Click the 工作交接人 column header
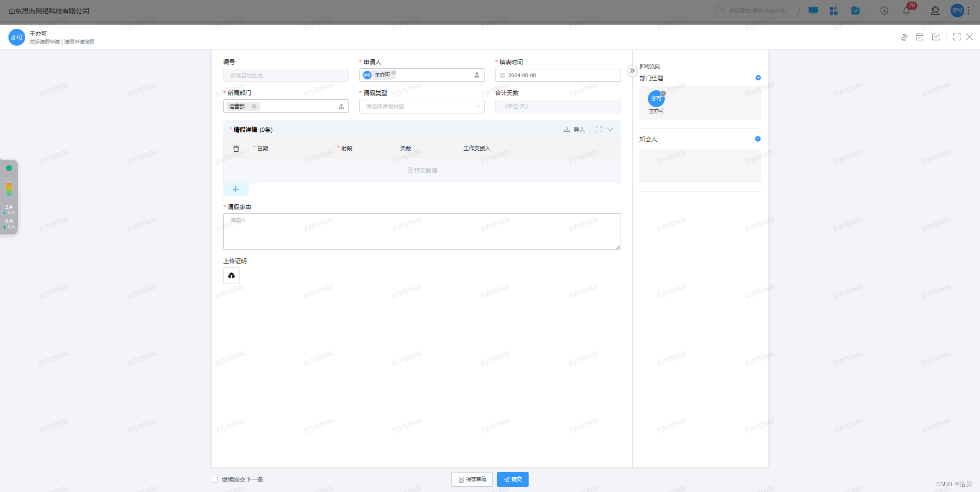 [x=477, y=149]
